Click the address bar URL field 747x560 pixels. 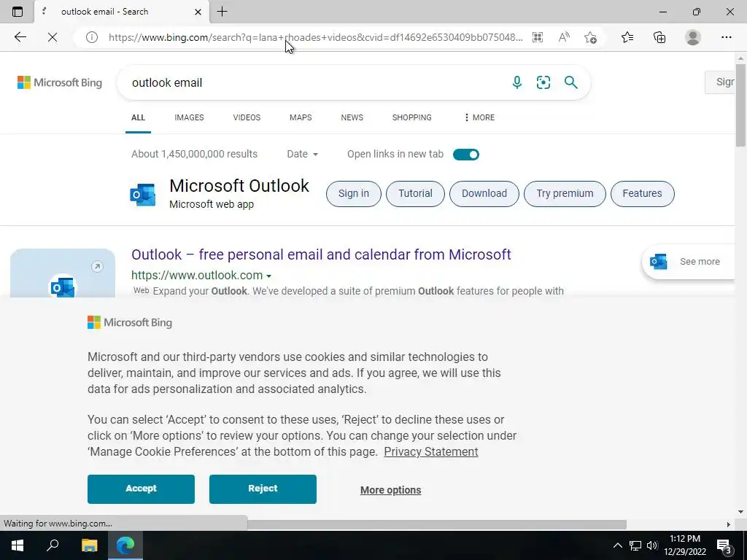pyautogui.click(x=315, y=37)
